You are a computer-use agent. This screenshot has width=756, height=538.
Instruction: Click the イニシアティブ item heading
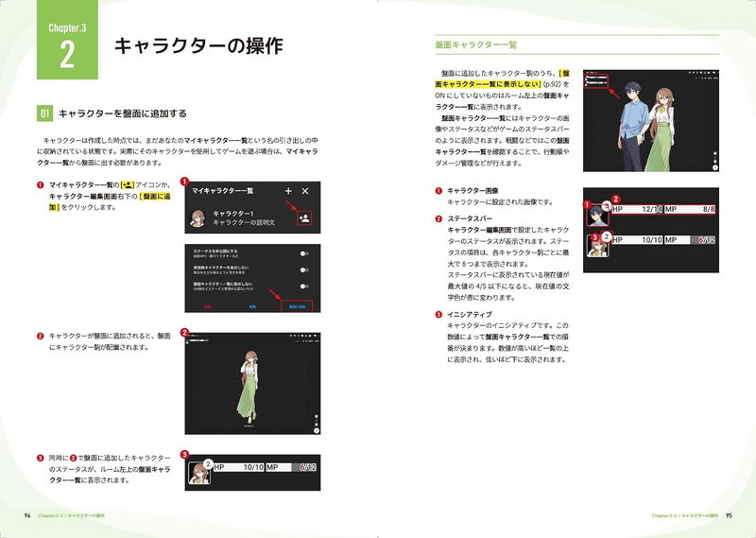pyautogui.click(x=469, y=314)
